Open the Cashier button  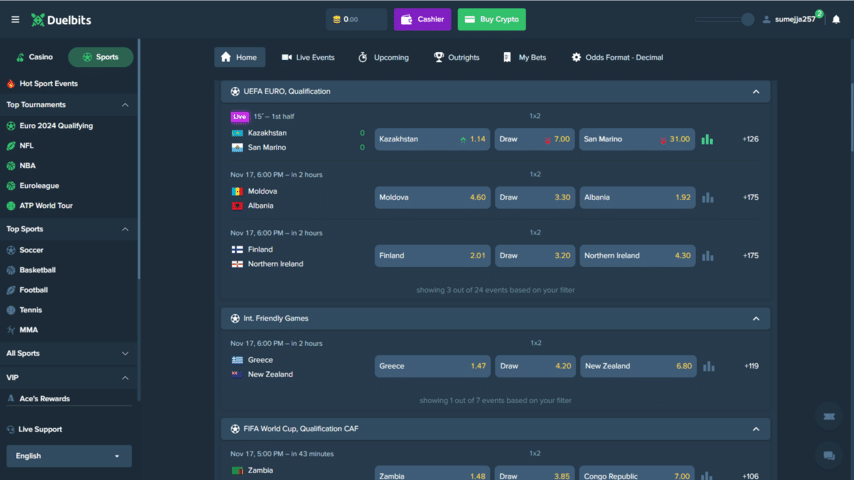click(423, 20)
